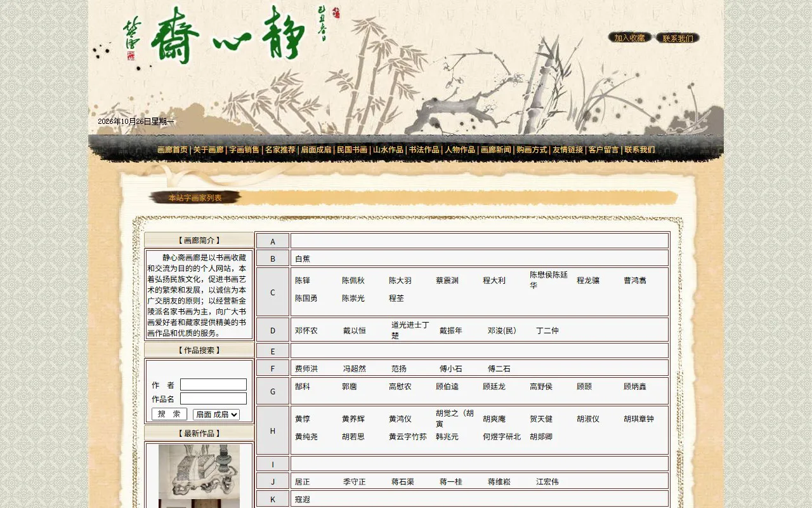This screenshot has height=508, width=812.
Task: Open artist 蔡震渊
Action: tap(447, 281)
